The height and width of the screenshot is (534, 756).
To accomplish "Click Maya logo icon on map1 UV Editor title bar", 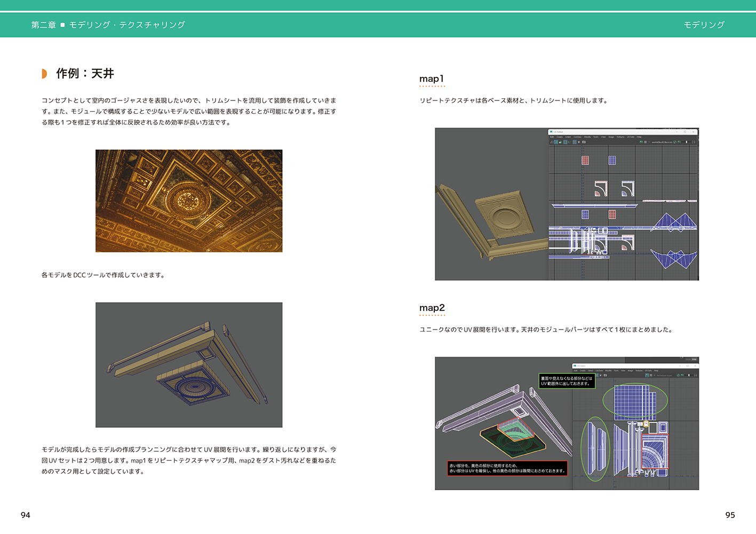I will pyautogui.click(x=551, y=131).
